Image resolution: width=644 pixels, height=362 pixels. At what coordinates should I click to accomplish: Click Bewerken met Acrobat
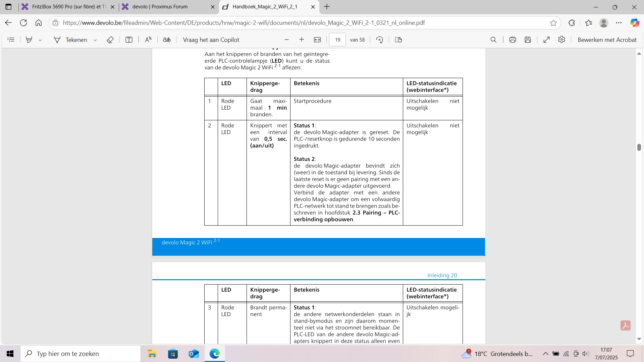coord(607,40)
